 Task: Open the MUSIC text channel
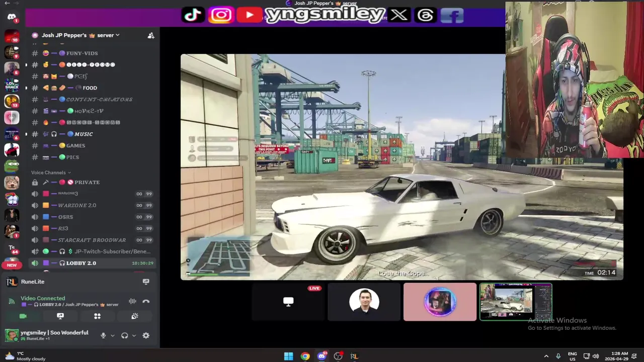92,134
